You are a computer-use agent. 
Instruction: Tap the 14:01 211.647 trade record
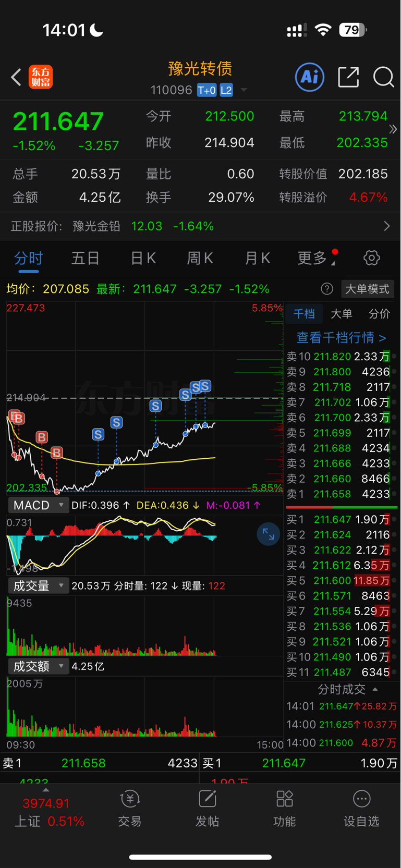[x=342, y=706]
